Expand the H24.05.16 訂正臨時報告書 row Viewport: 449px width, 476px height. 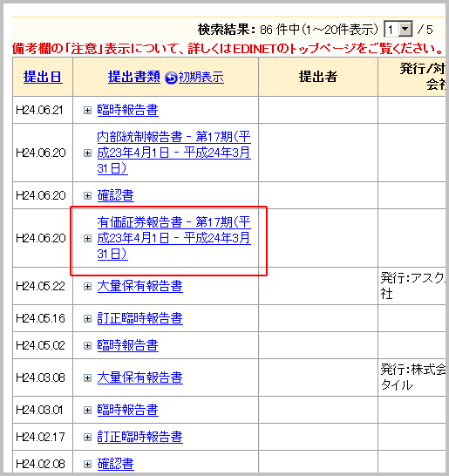87,318
